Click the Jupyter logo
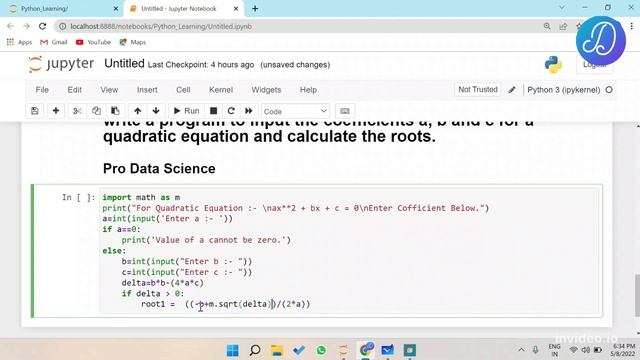The image size is (640, 360). 61,64
